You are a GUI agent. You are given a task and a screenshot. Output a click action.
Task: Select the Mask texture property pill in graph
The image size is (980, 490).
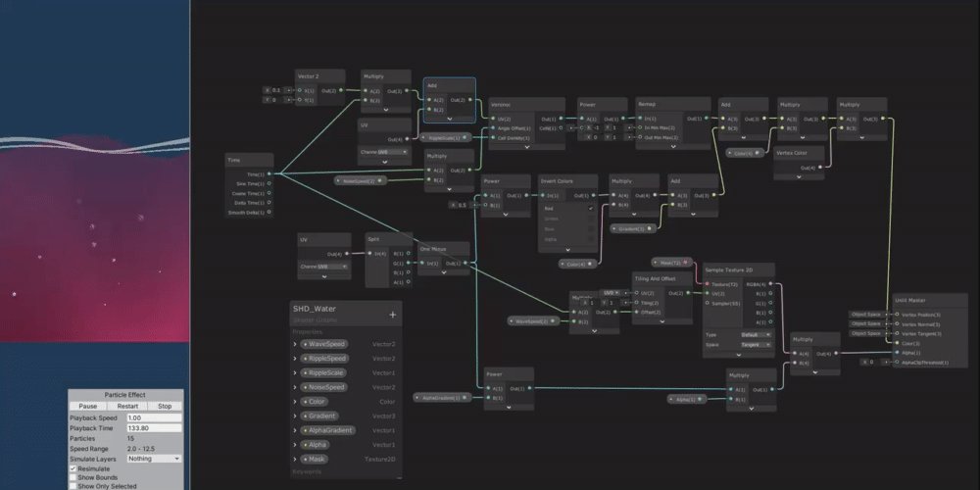(671, 263)
